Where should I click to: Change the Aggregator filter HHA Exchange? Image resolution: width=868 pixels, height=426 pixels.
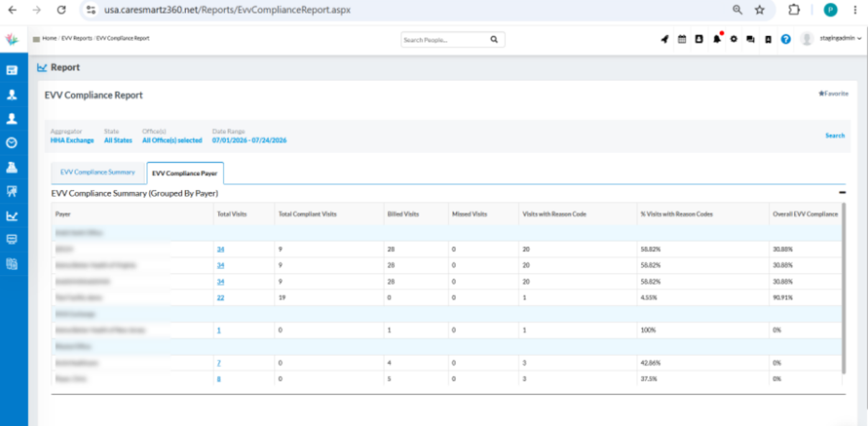tap(72, 141)
